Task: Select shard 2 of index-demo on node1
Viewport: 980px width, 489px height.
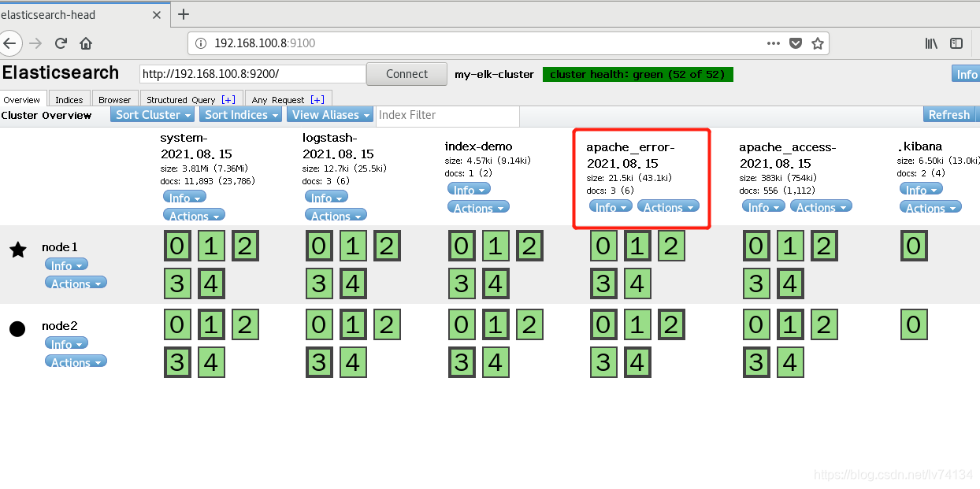Action: [x=528, y=246]
